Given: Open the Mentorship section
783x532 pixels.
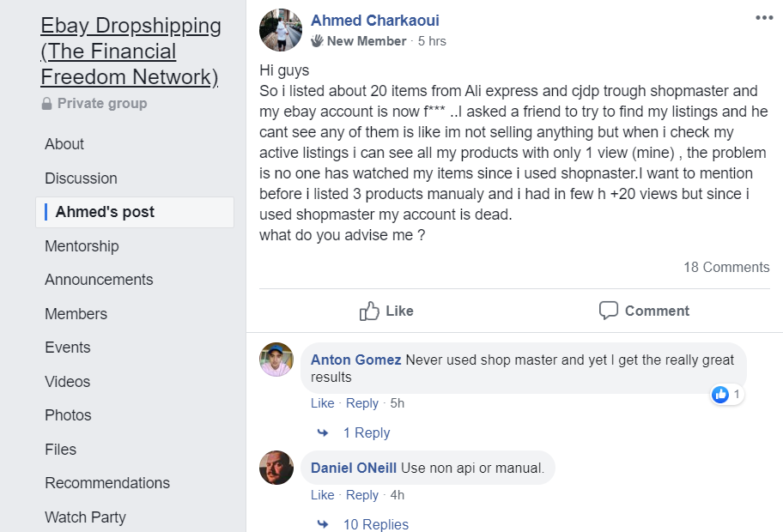Looking at the screenshot, I should click(82, 246).
